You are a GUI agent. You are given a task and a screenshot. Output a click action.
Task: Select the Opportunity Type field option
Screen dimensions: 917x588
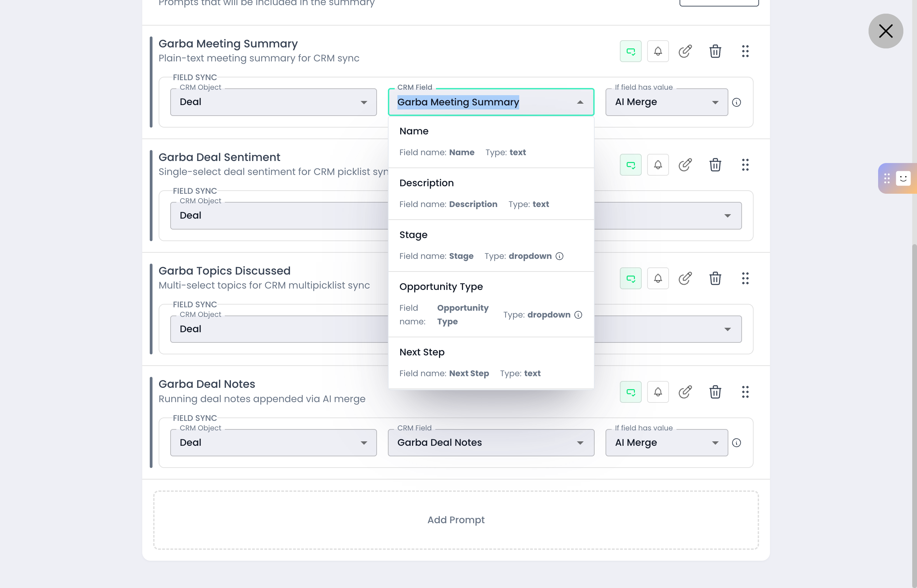(x=491, y=304)
